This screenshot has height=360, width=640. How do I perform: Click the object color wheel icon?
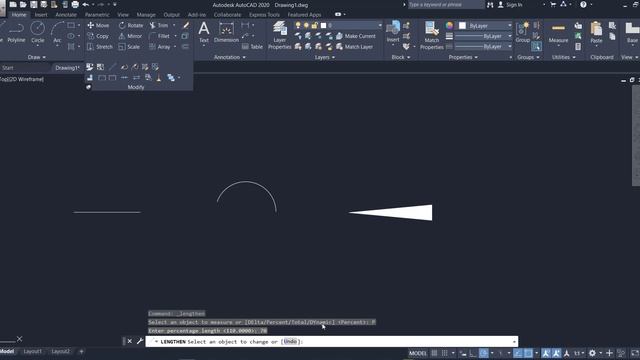click(449, 25)
